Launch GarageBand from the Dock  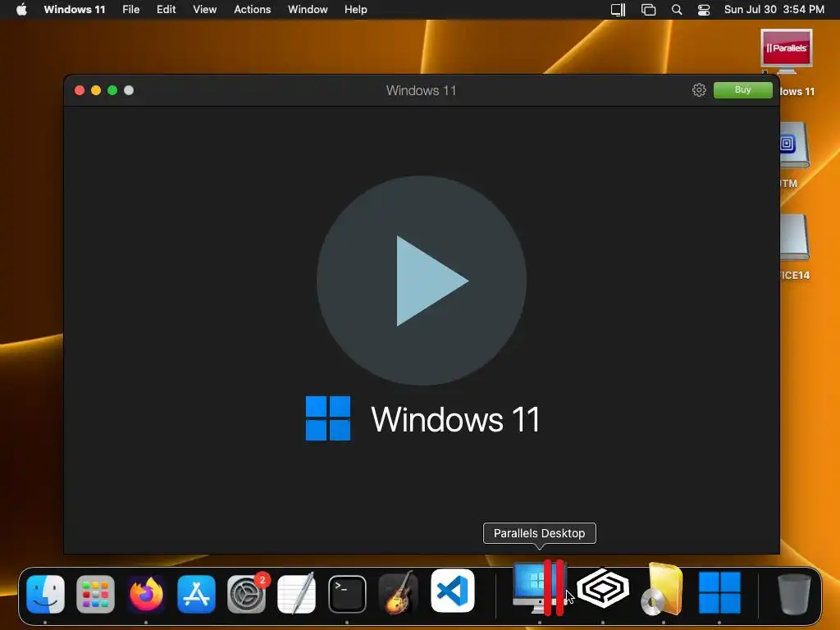coord(398,593)
